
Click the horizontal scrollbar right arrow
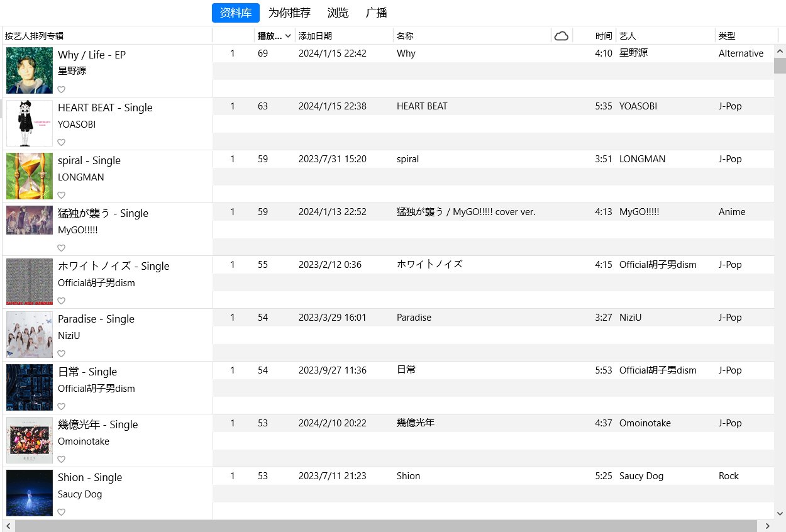pyautogui.click(x=767, y=526)
